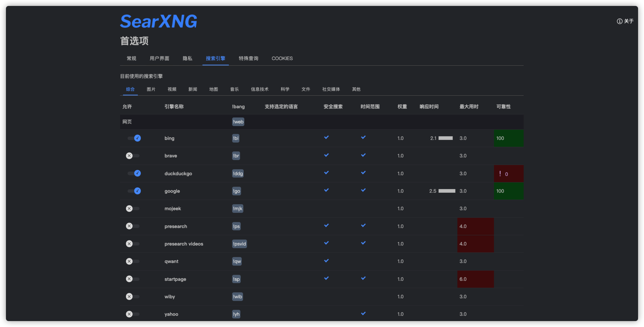This screenshot has width=644, height=327.
Task: Switch to the 信息技术 category tab
Action: click(x=260, y=89)
